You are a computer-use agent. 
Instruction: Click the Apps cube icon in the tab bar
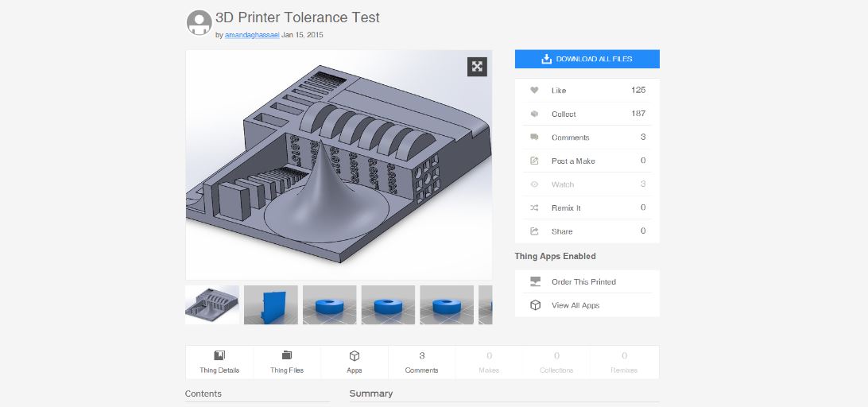pos(355,355)
